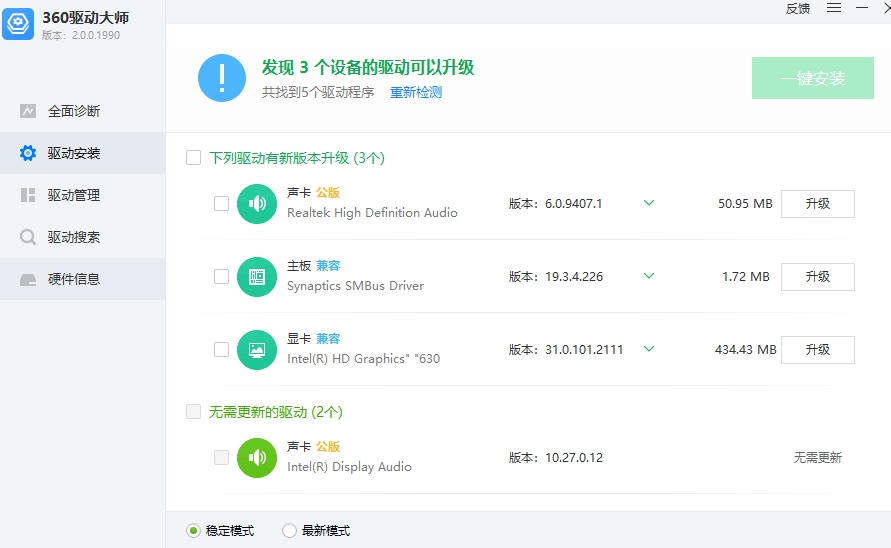The height and width of the screenshot is (548, 891).
Task: Minimize the window
Action: click(x=862, y=8)
